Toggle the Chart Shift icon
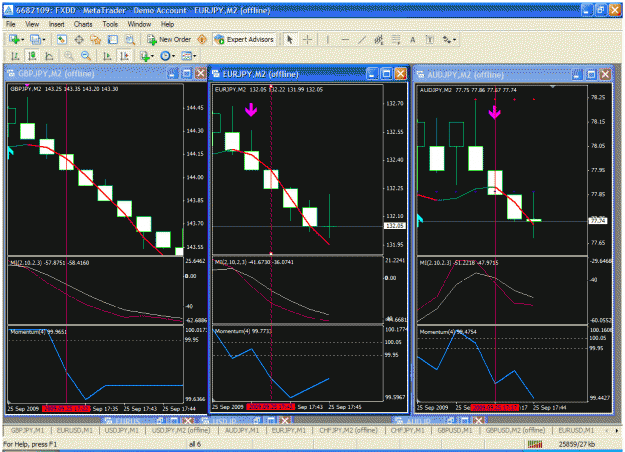Screen dimensions: 625x452 (x=124, y=56)
